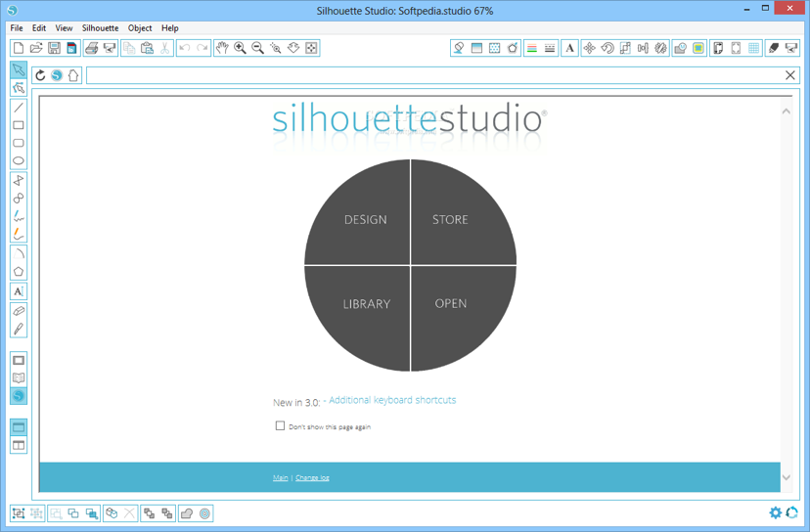Open the Help menu

(x=170, y=28)
